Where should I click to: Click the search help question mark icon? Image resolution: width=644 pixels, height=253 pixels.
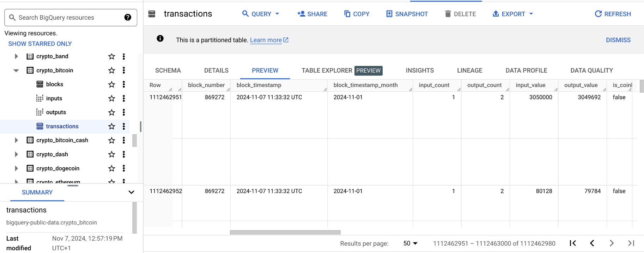(x=128, y=17)
